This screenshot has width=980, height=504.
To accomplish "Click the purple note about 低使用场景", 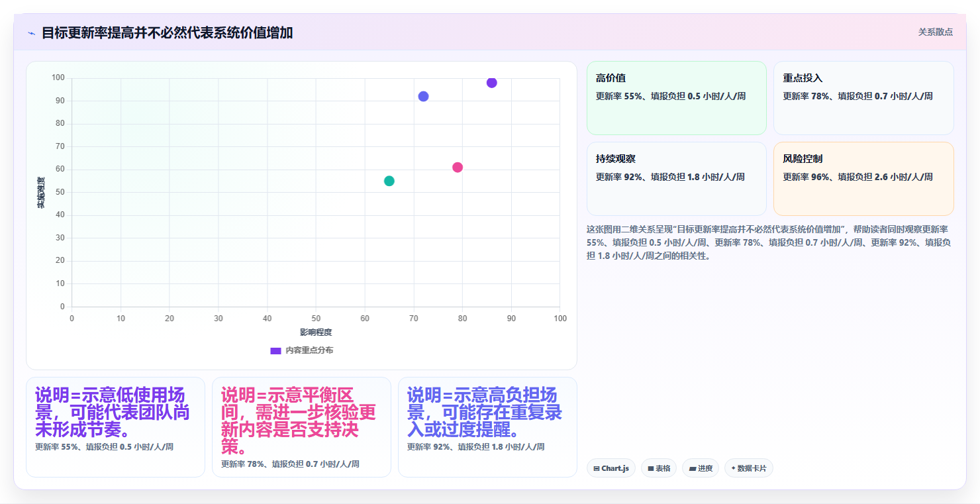I will pos(113,412).
